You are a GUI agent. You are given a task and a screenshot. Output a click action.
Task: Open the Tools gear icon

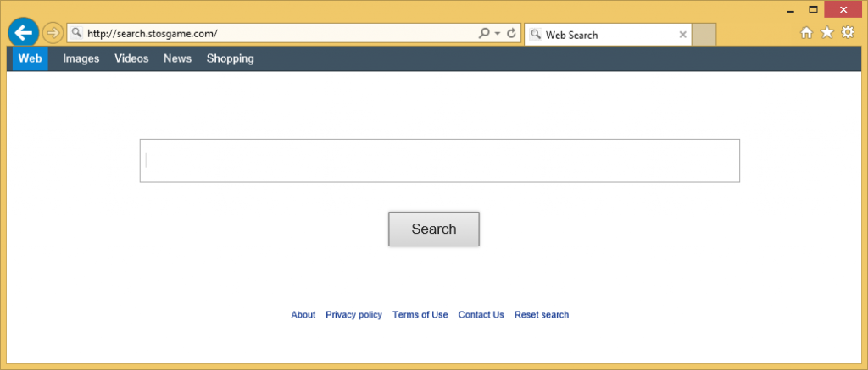[x=847, y=33]
